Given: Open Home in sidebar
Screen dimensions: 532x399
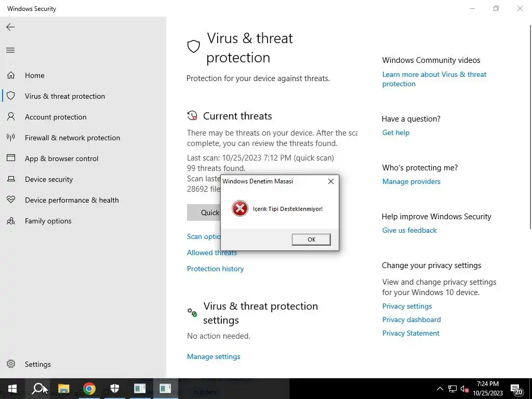Looking at the screenshot, I should pyautogui.click(x=35, y=75).
